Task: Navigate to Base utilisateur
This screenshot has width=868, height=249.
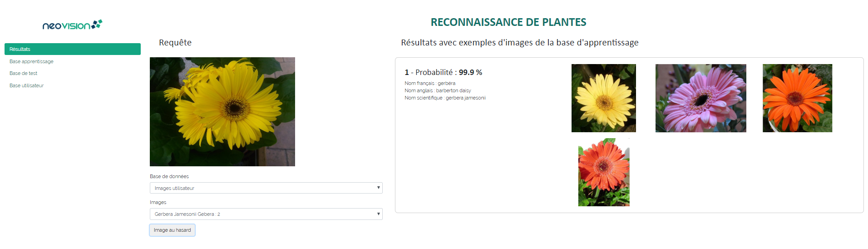Action: [27, 85]
